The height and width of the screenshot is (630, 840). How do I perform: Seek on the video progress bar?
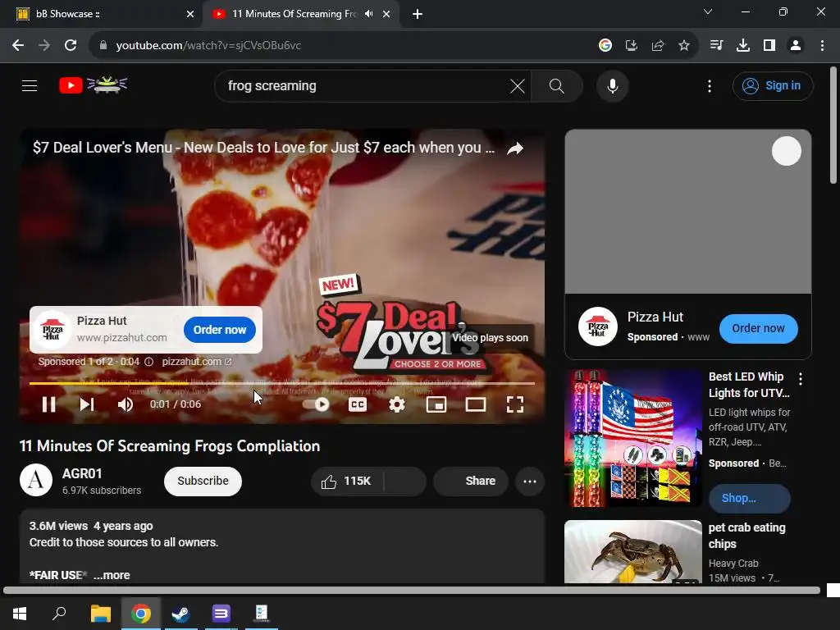pos(282,383)
